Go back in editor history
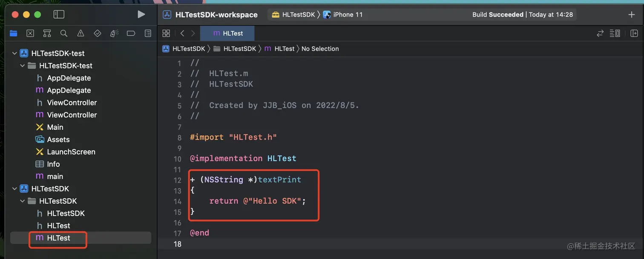This screenshot has height=259, width=644. pyautogui.click(x=182, y=33)
